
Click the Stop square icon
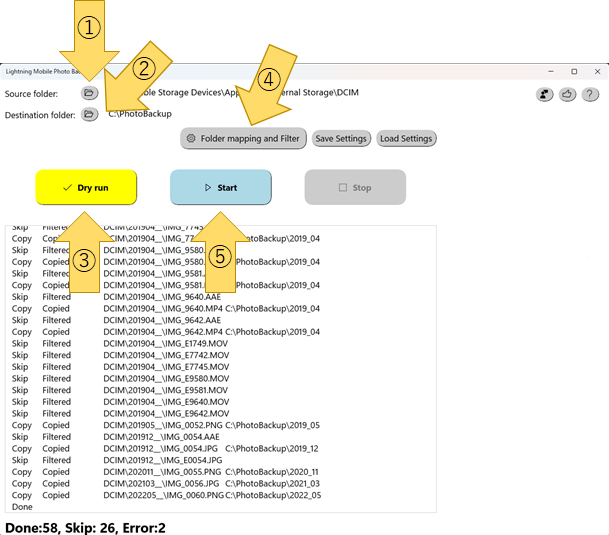(x=343, y=188)
